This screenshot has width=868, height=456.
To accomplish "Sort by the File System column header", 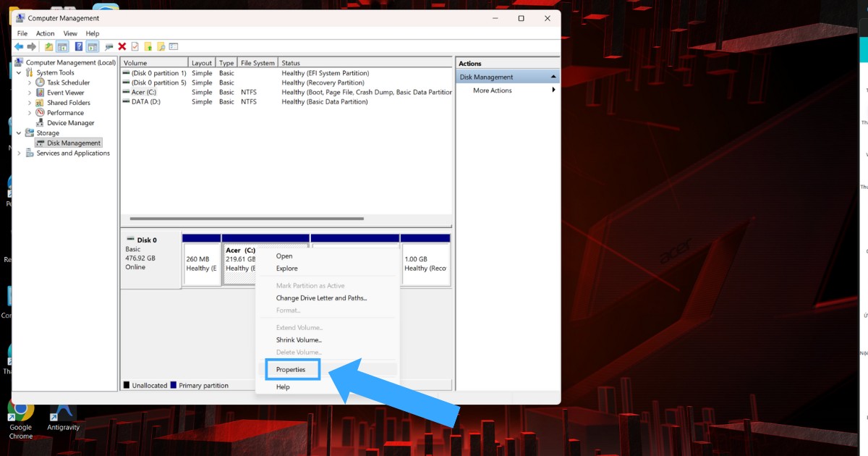I will (x=258, y=63).
